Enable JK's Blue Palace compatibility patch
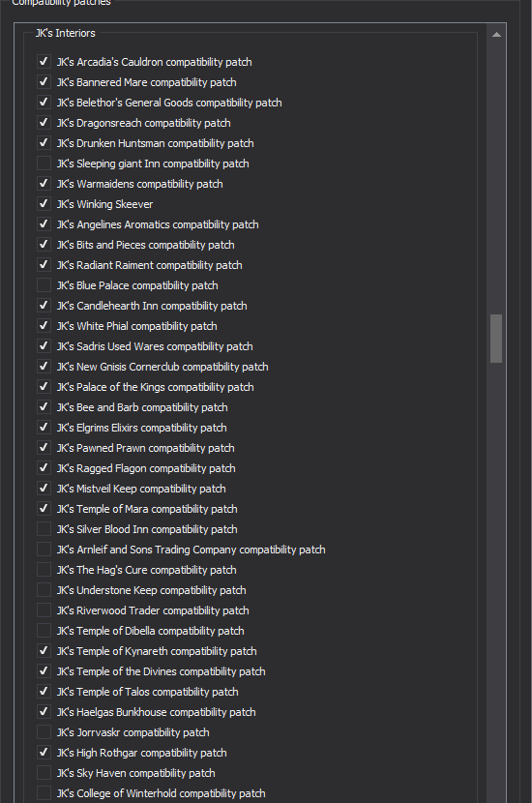Image resolution: width=532 pixels, height=803 pixels. (x=44, y=285)
